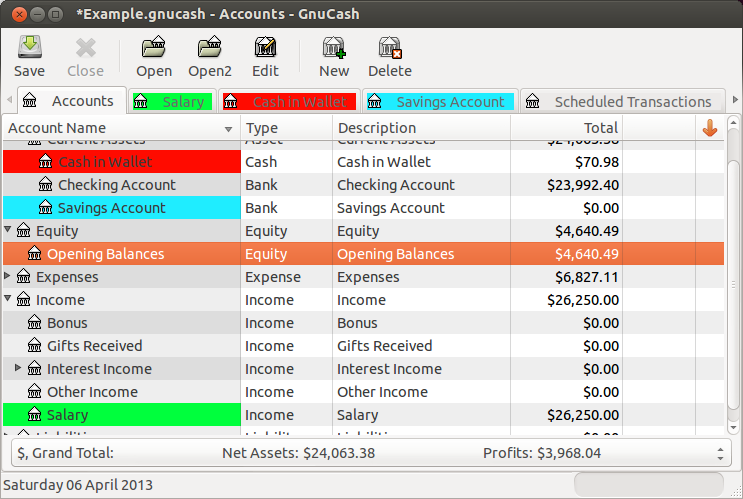Click the Profits: $3,968.04 summary

[542, 453]
